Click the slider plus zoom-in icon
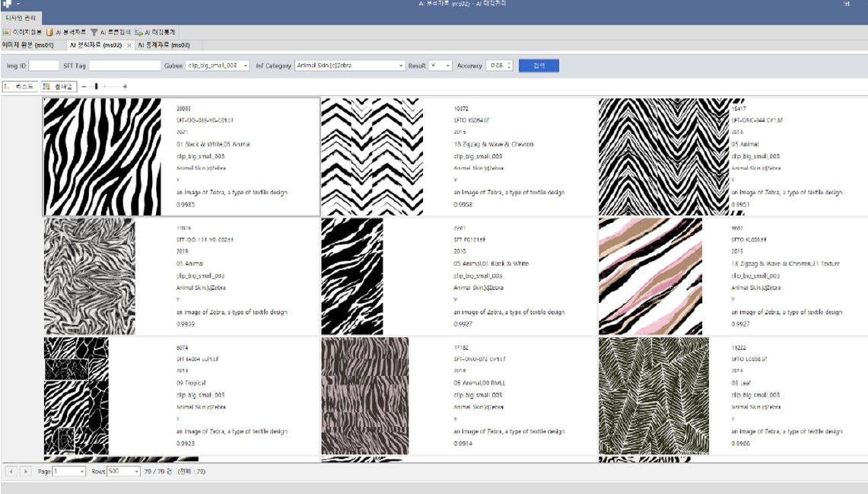The image size is (868, 494). pyautogui.click(x=125, y=87)
